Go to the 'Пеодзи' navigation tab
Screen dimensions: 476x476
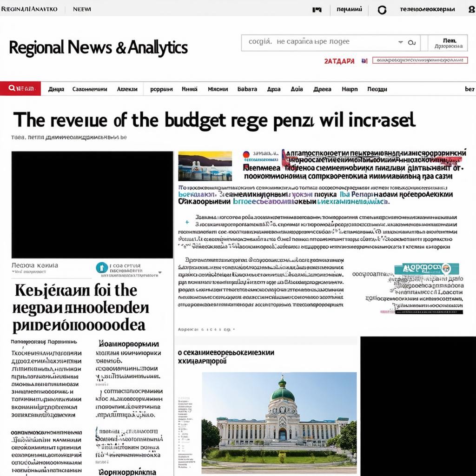pyautogui.click(x=377, y=89)
